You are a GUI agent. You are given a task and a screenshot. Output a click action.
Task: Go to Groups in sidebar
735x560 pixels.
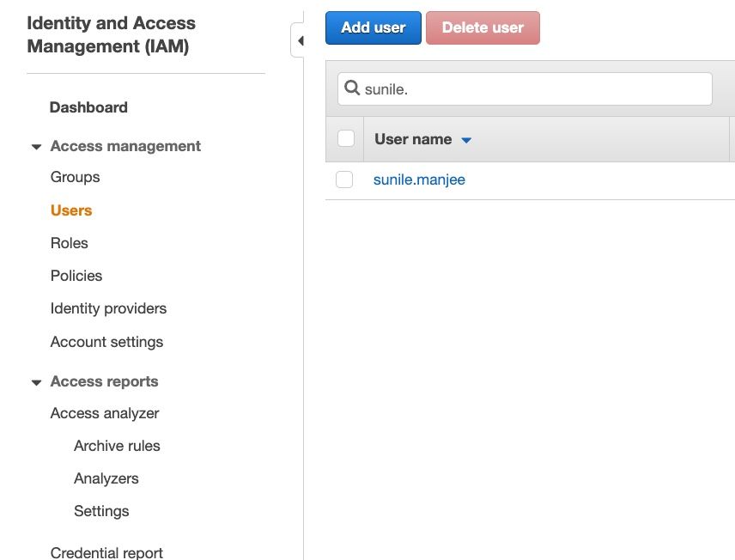75,177
